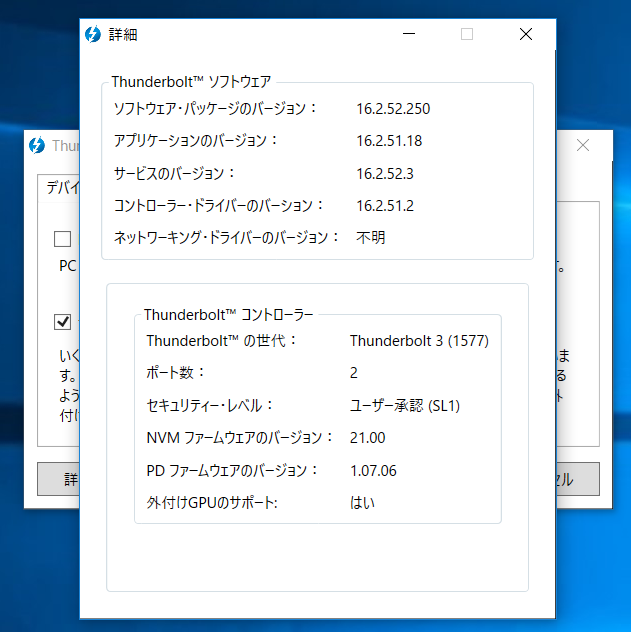Click the cancel button ending in ル
The image size is (631, 632).
578,479
